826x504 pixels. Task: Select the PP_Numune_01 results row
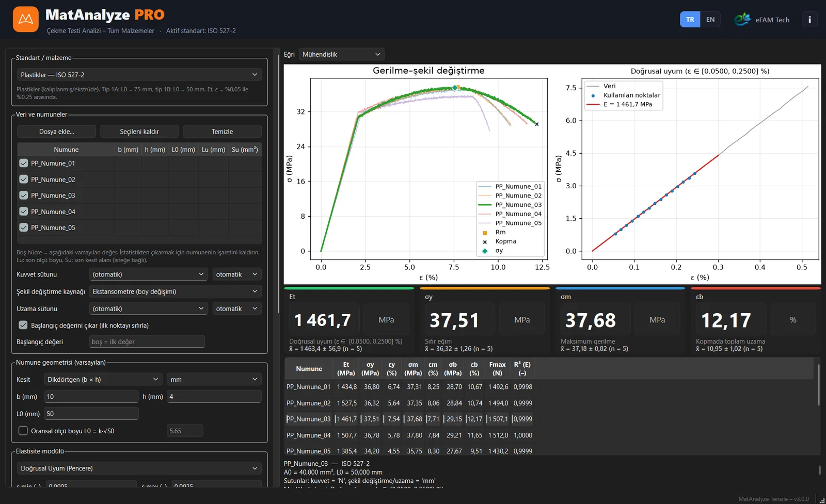tap(409, 387)
